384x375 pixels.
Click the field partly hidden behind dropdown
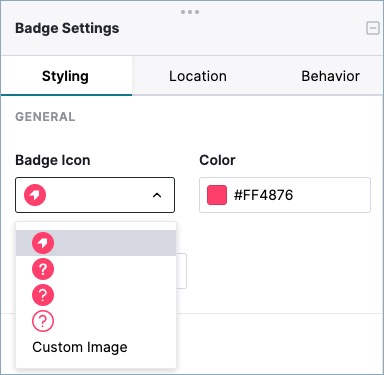coord(182,271)
